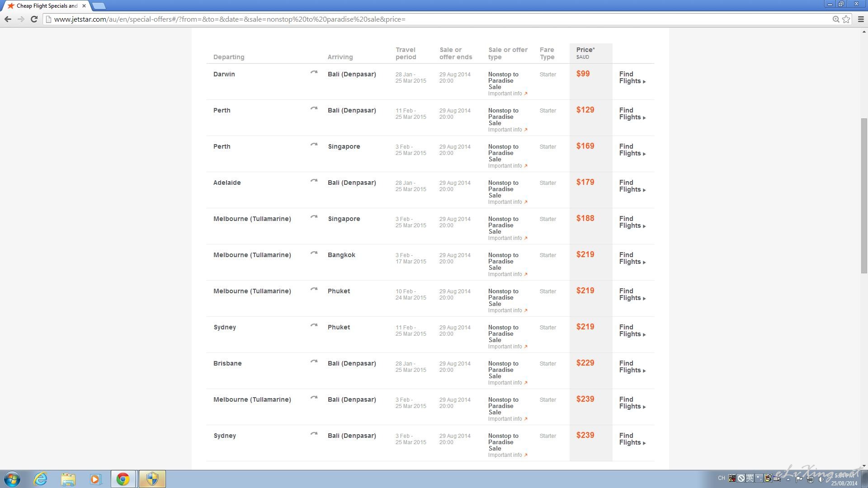Find Flights from Sydney to Phuket
Image resolution: width=868 pixels, height=488 pixels.
pos(632,330)
